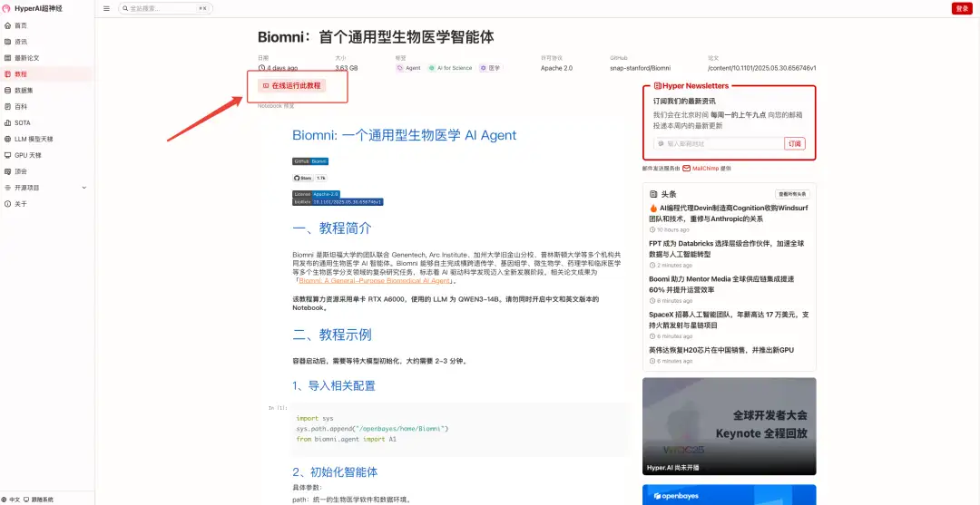Click the Apache 2.0 license text

(x=556, y=68)
